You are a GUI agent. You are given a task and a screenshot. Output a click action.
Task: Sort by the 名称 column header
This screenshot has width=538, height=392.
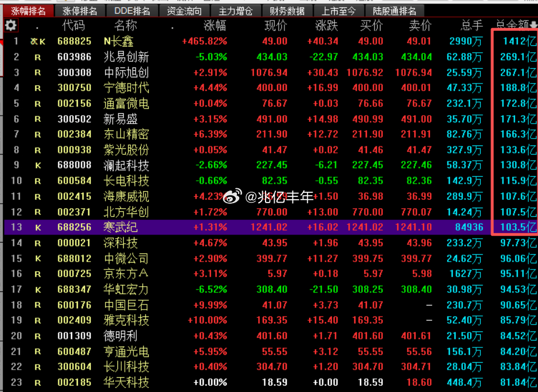pos(125,25)
